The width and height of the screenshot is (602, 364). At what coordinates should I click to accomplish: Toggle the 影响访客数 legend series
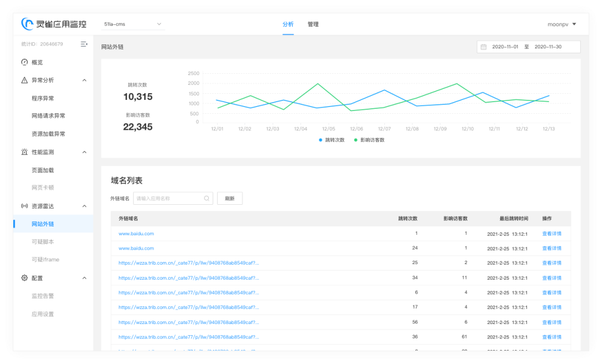[369, 140]
